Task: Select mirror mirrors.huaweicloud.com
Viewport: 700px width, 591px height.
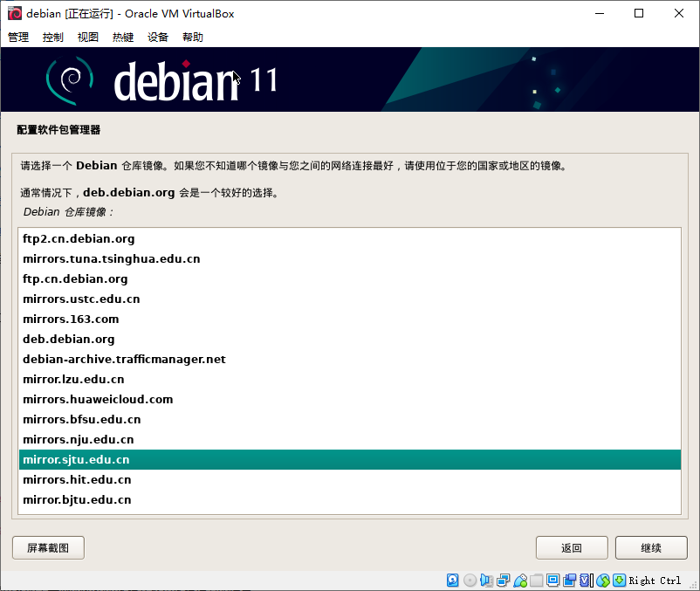Action: point(350,400)
